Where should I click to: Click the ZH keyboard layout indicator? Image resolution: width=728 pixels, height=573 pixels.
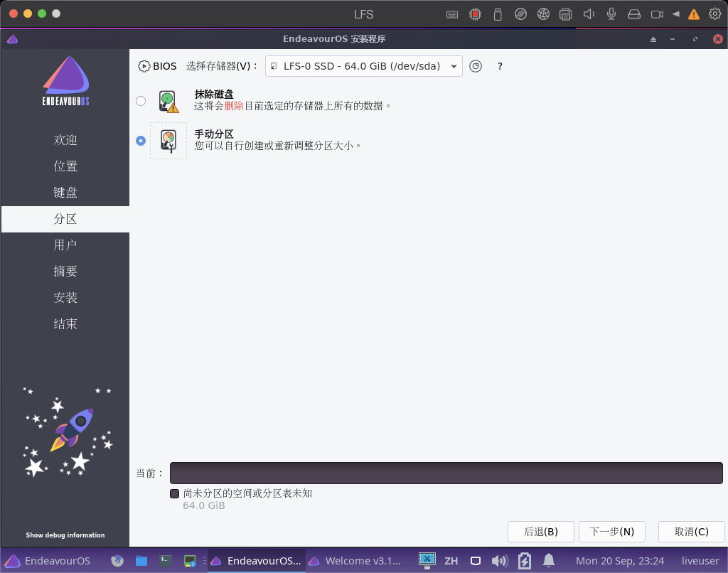click(451, 561)
